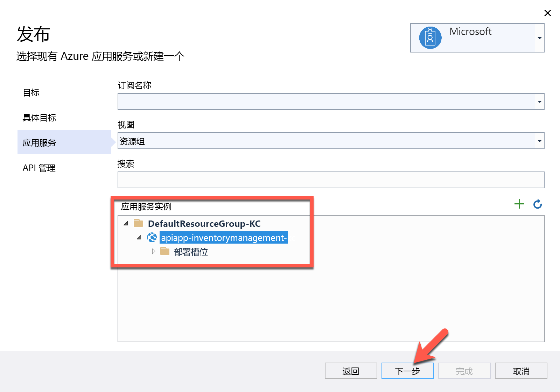Click the 完成 button

(464, 371)
